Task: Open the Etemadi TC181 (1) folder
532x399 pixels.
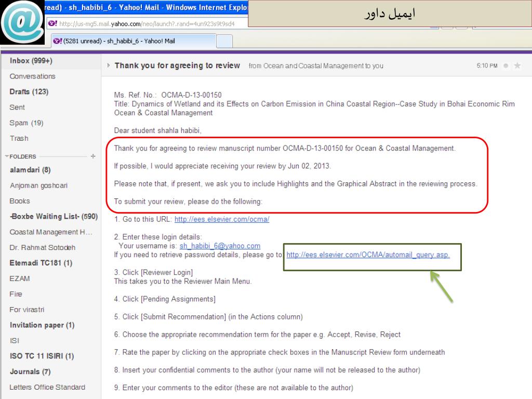Action: pyautogui.click(x=41, y=263)
